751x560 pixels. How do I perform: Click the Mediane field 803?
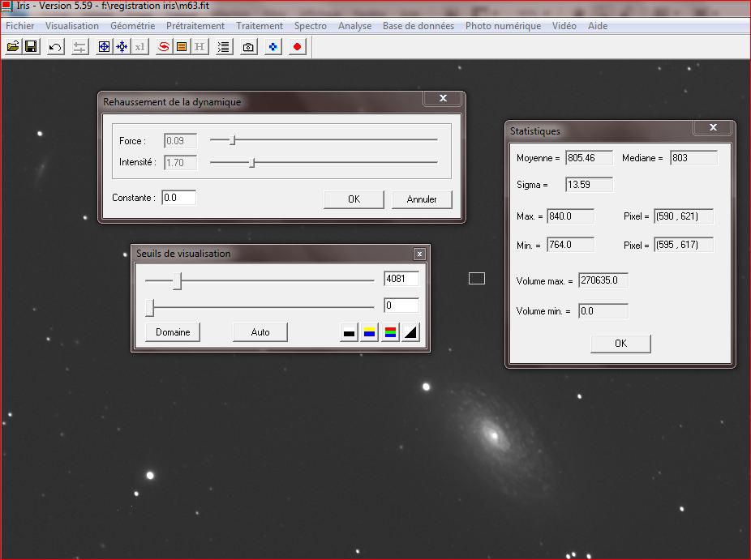[693, 158]
